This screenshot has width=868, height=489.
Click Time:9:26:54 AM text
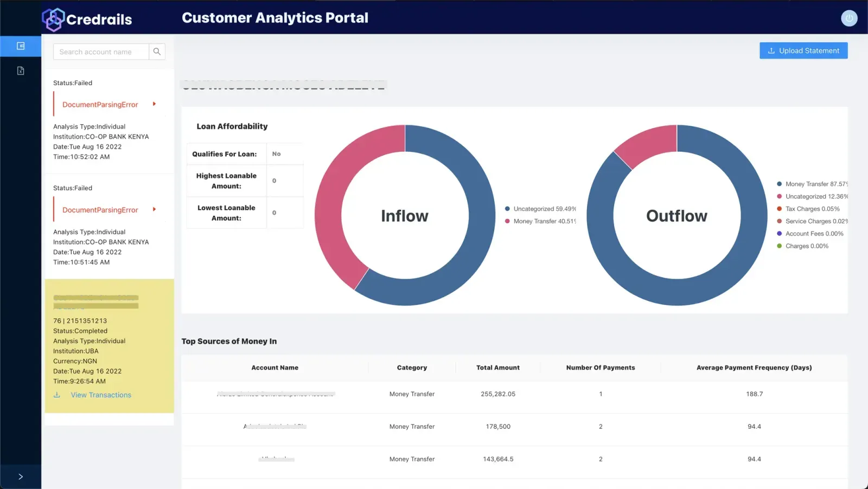(79, 381)
